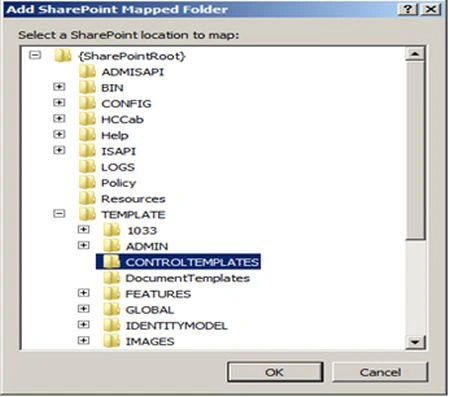
Task: Select the Policy tree item
Action: (118, 183)
